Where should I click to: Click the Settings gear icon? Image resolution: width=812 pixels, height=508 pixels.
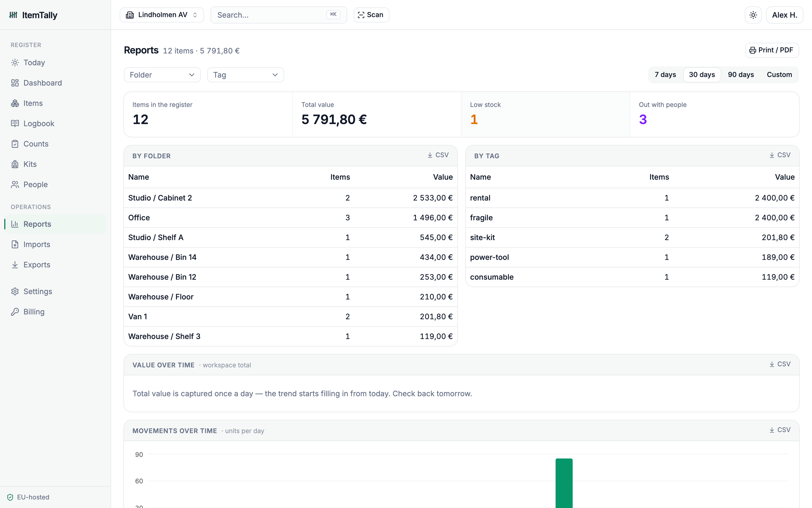[x=15, y=291]
